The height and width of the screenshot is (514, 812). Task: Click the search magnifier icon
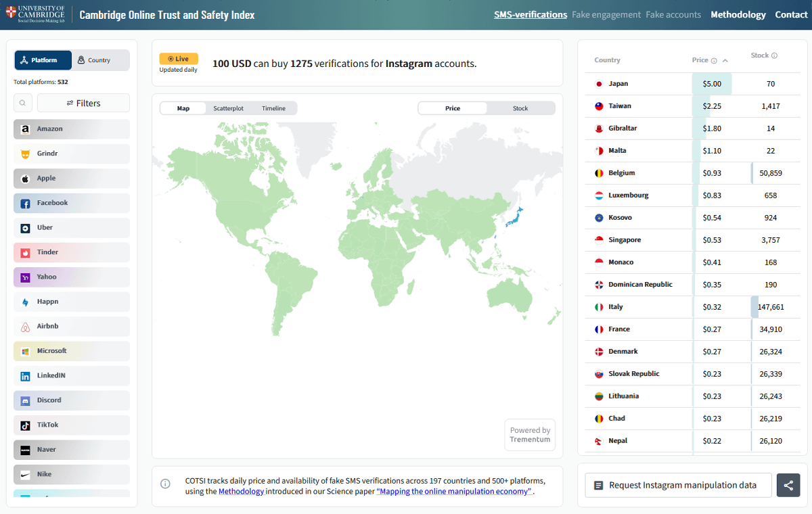23,103
